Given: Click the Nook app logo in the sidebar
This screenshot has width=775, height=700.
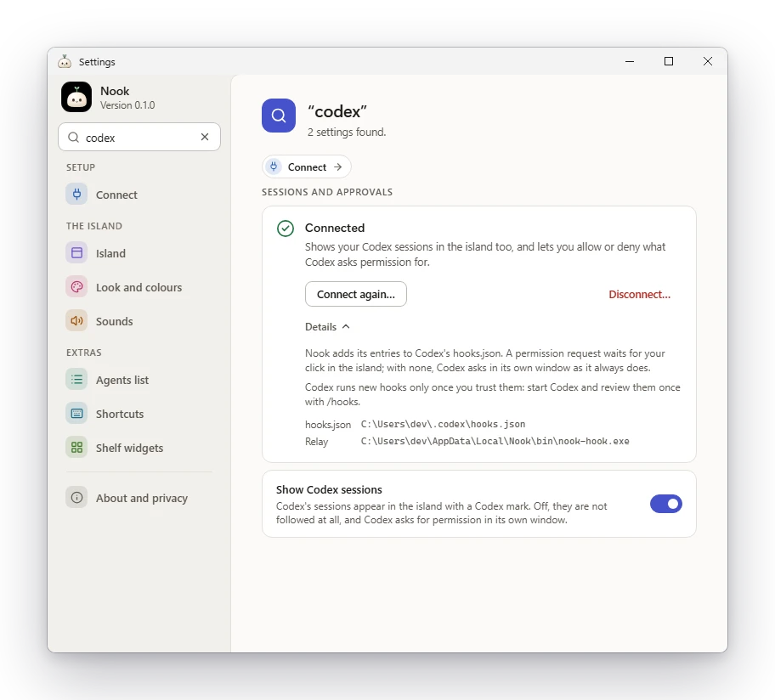Looking at the screenshot, I should click(76, 97).
